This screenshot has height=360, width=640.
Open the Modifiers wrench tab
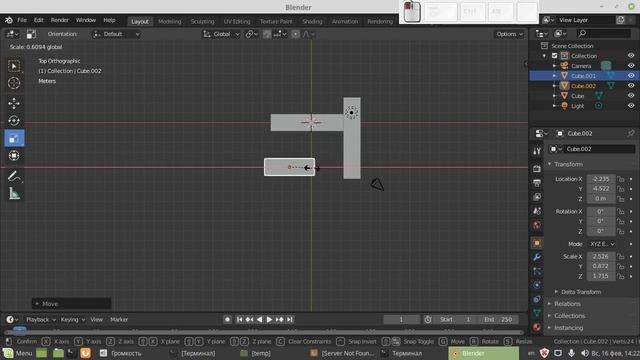coord(537,257)
